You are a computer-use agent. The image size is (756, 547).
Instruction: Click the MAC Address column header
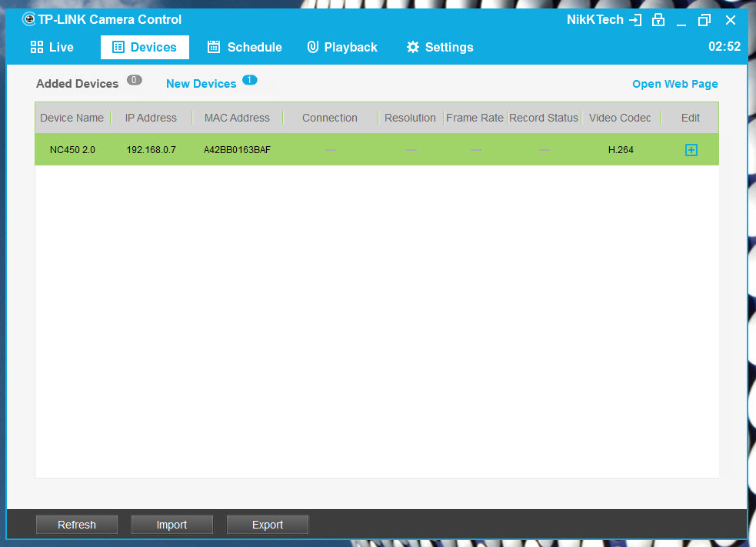pyautogui.click(x=237, y=118)
